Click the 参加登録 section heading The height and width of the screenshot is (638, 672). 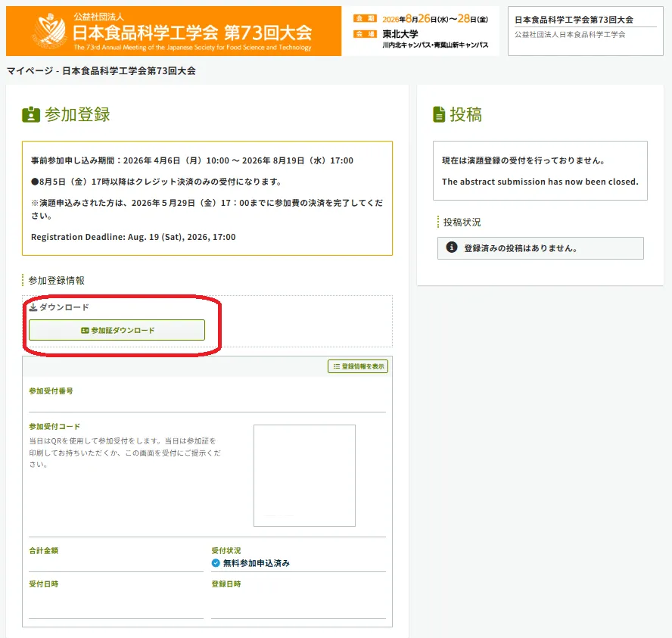tap(77, 115)
